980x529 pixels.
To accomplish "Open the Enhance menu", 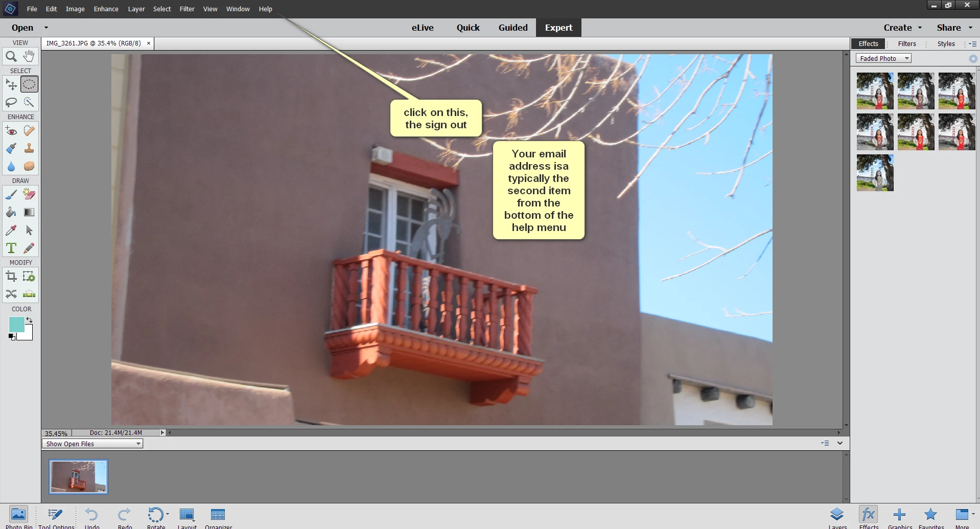I will pos(106,9).
